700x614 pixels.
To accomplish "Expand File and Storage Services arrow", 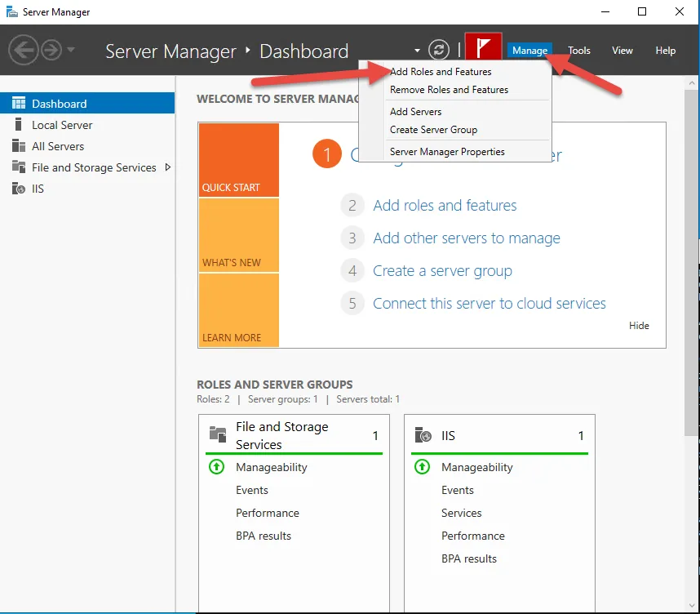I will [x=168, y=167].
